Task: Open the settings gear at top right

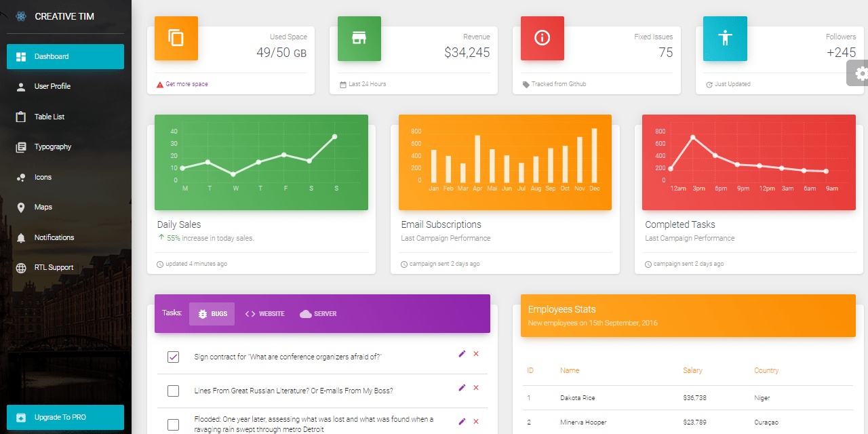Action: [859, 73]
